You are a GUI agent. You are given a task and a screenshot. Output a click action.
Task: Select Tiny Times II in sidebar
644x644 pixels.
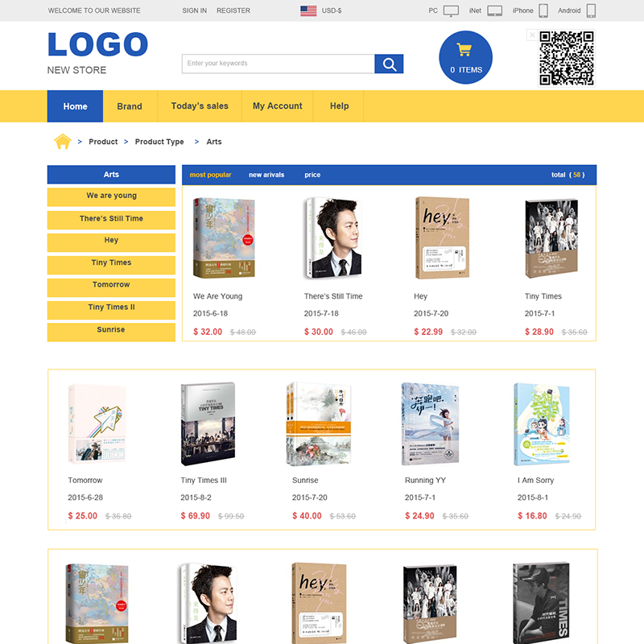point(111,308)
